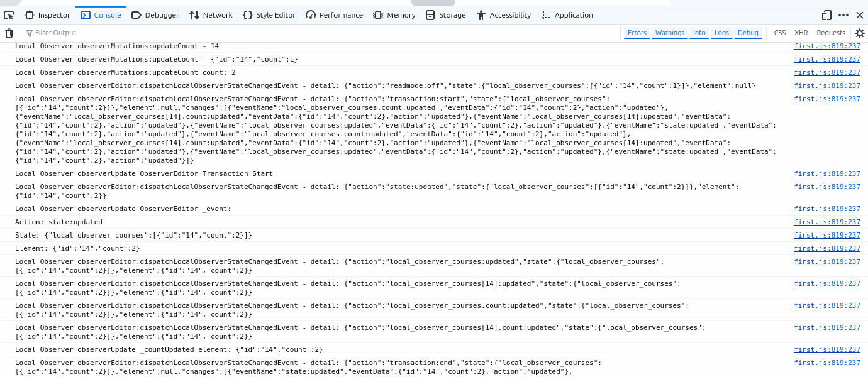
Task: Open console settings gear icon
Action: pyautogui.click(x=859, y=33)
